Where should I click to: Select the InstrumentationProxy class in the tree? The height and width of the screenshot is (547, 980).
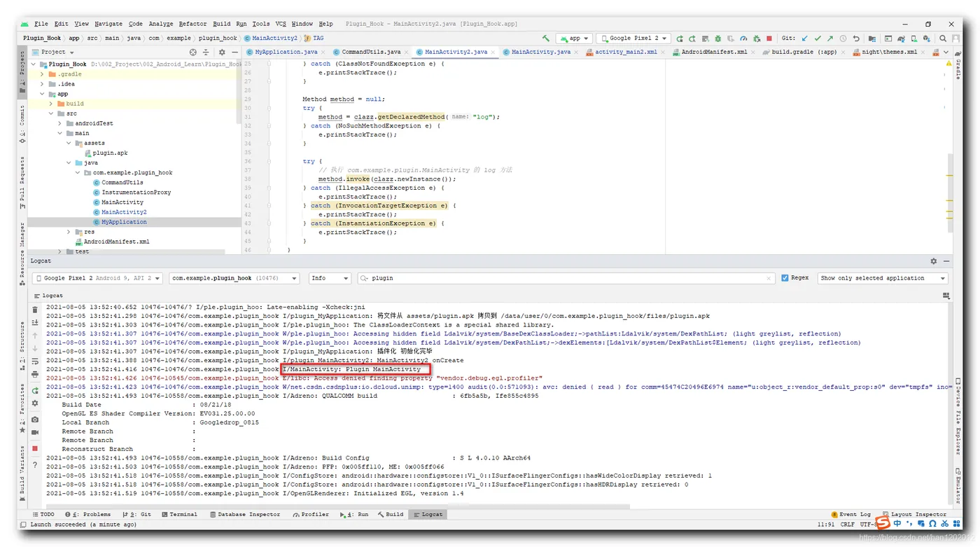click(x=136, y=192)
